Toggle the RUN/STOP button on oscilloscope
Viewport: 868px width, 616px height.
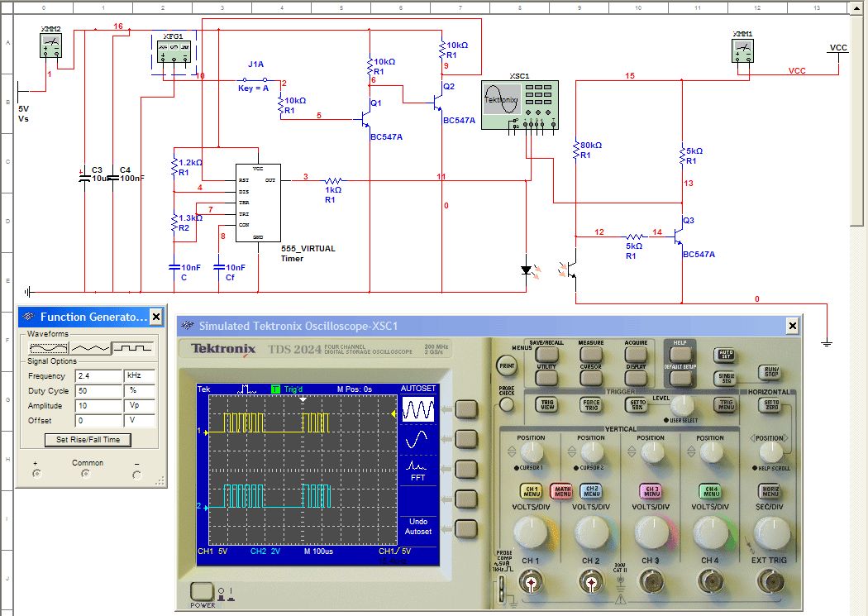pos(770,372)
